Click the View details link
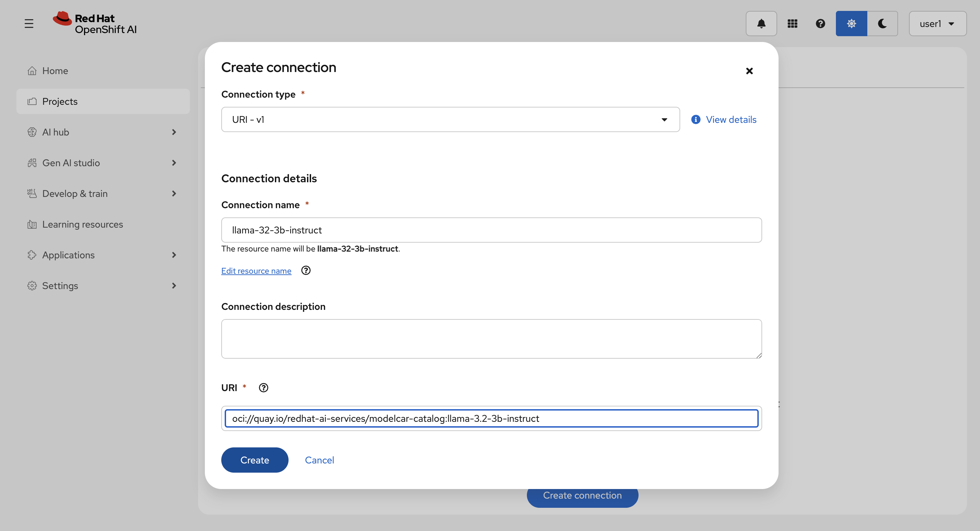This screenshot has height=531, width=980. point(730,119)
